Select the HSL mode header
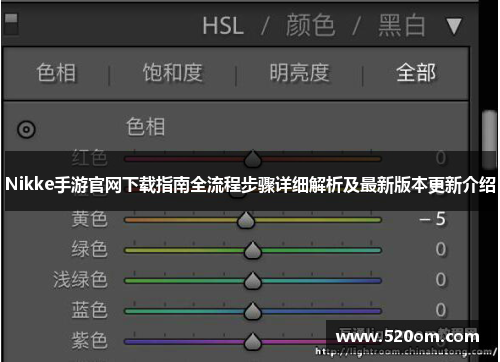 [x=223, y=26]
